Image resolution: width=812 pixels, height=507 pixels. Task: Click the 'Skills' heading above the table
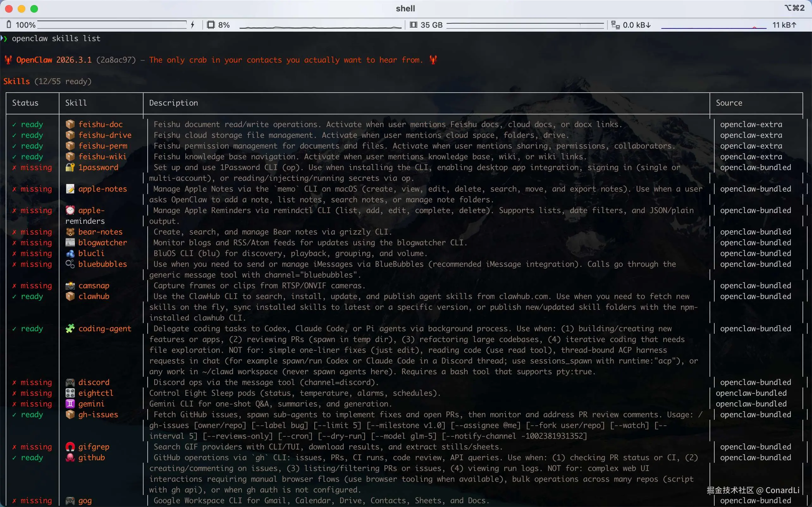(x=16, y=82)
